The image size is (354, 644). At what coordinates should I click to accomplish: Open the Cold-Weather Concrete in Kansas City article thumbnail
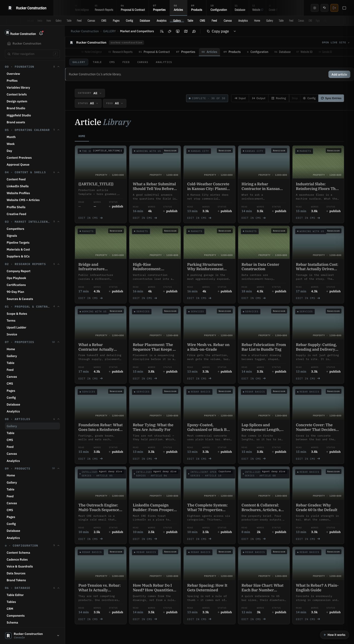[x=209, y=162]
